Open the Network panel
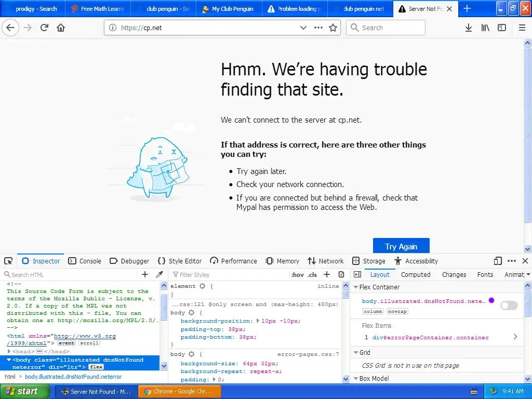 point(326,261)
